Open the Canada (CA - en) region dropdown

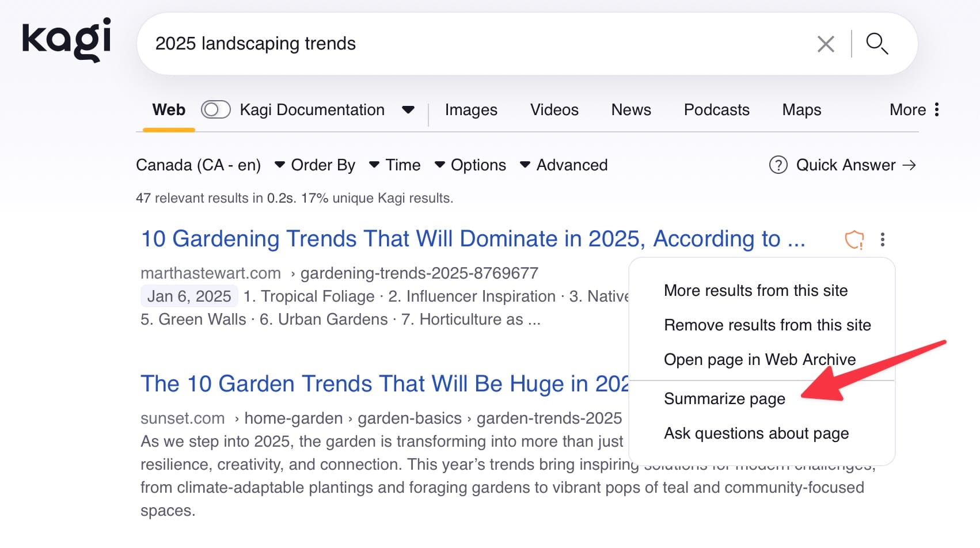[x=210, y=165]
